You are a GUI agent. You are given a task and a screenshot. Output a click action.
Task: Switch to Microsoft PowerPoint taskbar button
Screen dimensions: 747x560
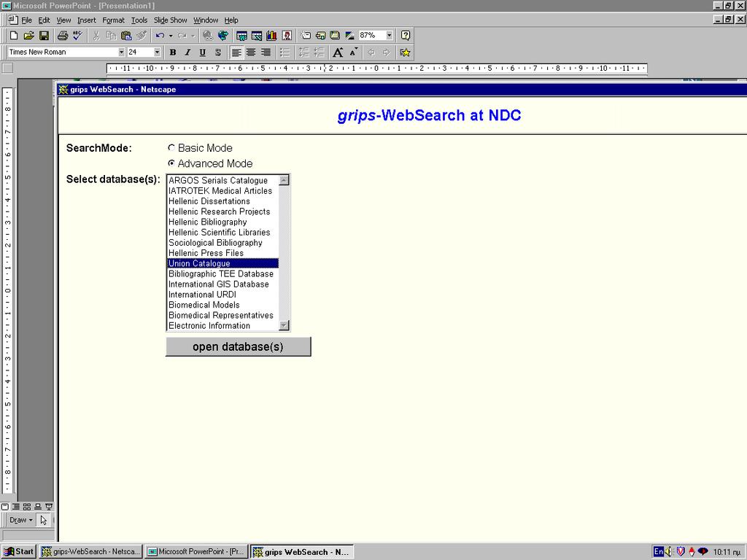[196, 551]
